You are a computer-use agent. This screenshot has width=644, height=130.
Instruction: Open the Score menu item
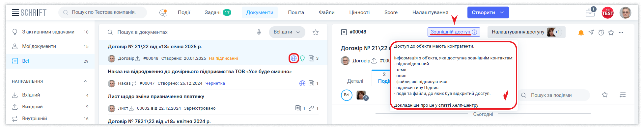391,12
